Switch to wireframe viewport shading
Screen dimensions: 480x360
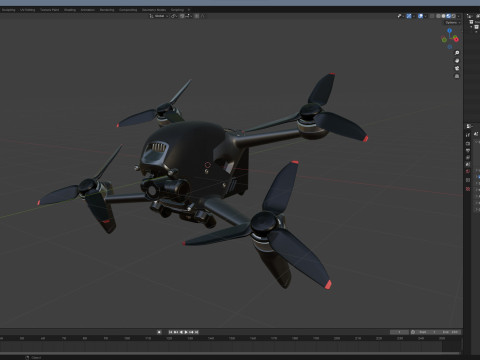click(x=438, y=16)
